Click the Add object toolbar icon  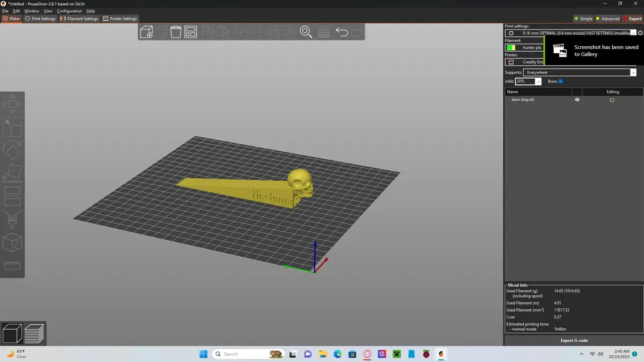(x=146, y=32)
